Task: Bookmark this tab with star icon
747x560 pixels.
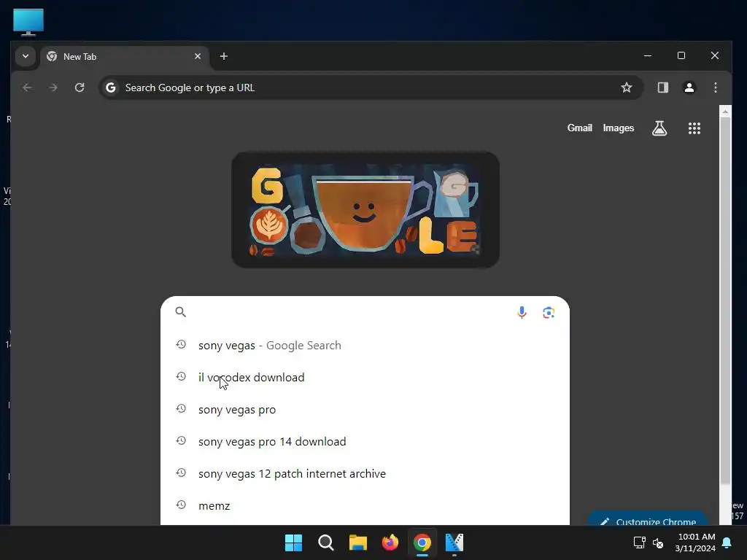Action: click(627, 87)
